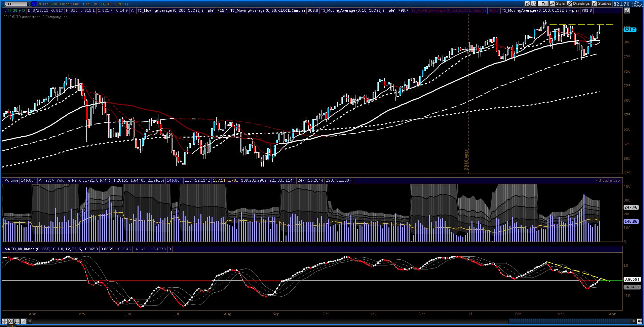The height and width of the screenshot is (327, 644).
Task: Click the 298,701.2887 volume rank value
Action: coord(339,180)
